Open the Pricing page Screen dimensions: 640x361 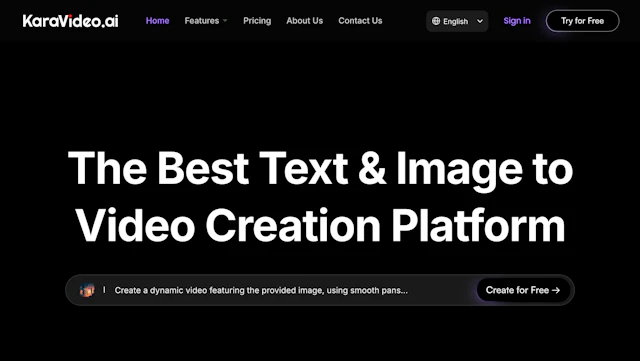[257, 21]
